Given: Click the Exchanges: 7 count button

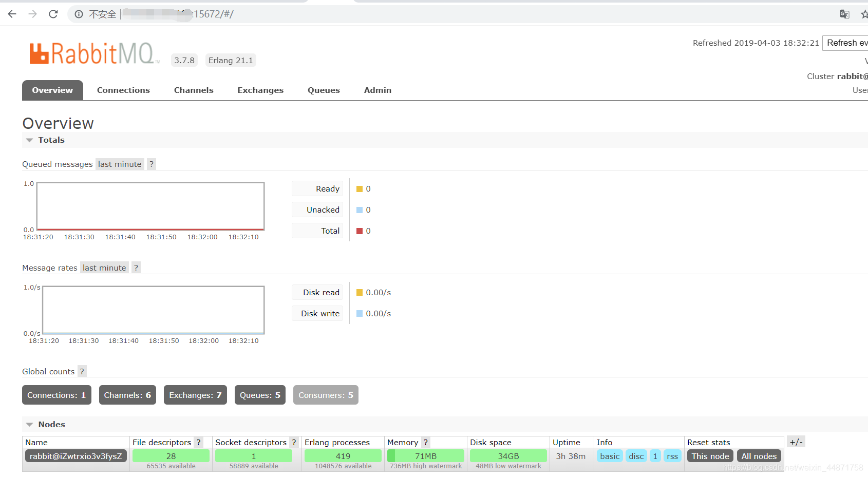Looking at the screenshot, I should pos(195,395).
